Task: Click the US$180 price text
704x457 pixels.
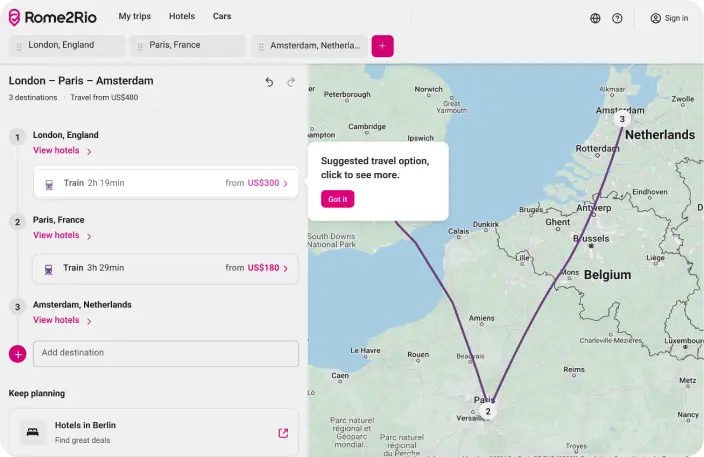Action: [263, 268]
